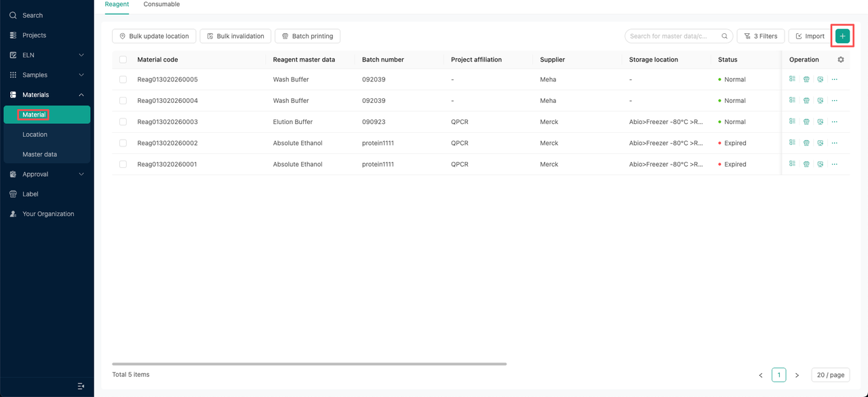Check the box for Reag013020260004

click(x=123, y=100)
